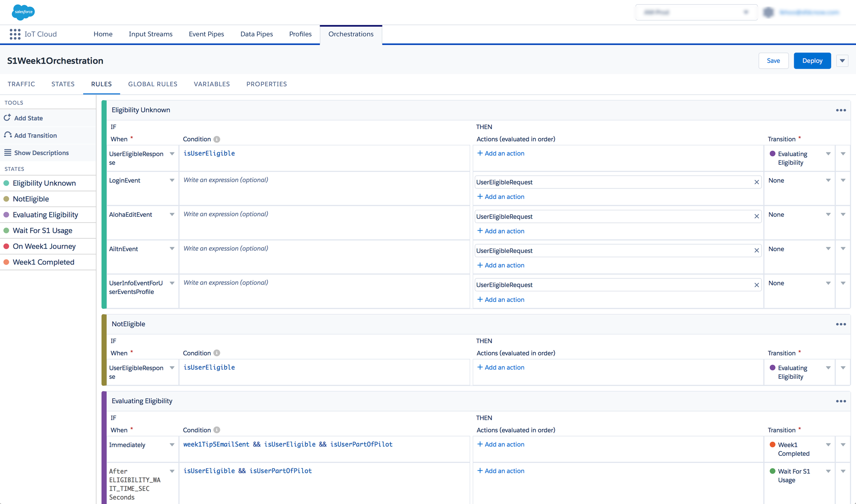Remove UserEligibleRequest action in AiltnEvent row

(756, 251)
